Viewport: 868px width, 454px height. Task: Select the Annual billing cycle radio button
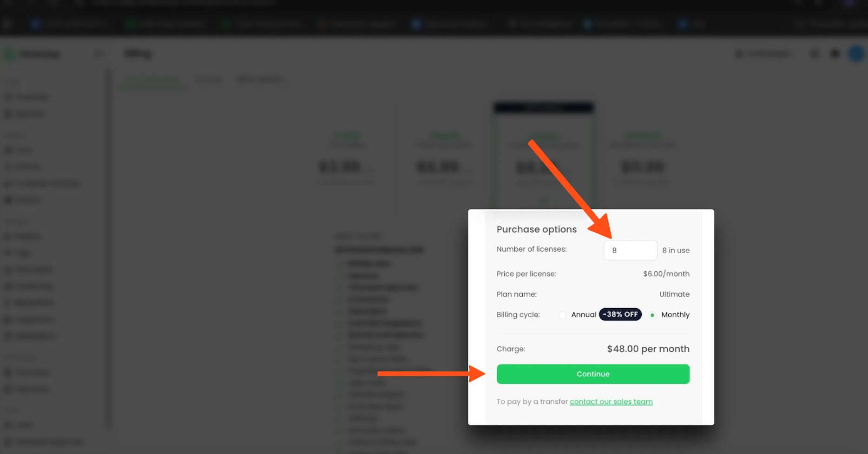pos(562,315)
